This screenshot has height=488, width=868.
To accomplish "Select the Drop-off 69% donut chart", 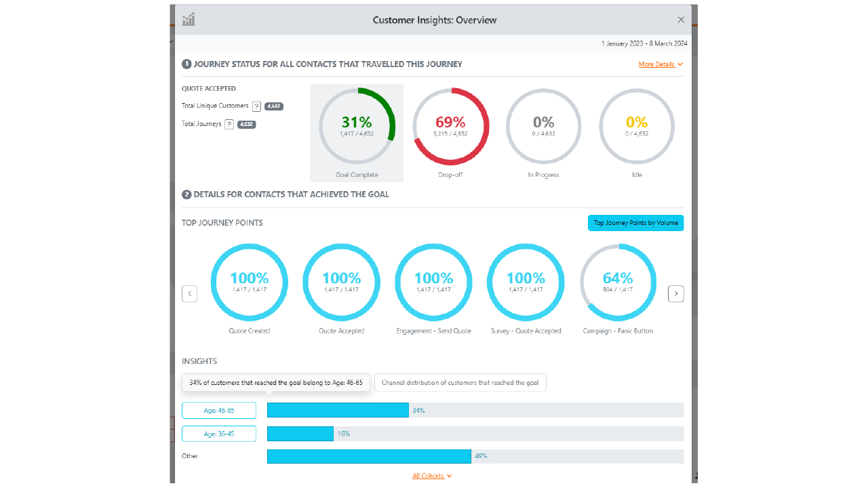I will (450, 126).
